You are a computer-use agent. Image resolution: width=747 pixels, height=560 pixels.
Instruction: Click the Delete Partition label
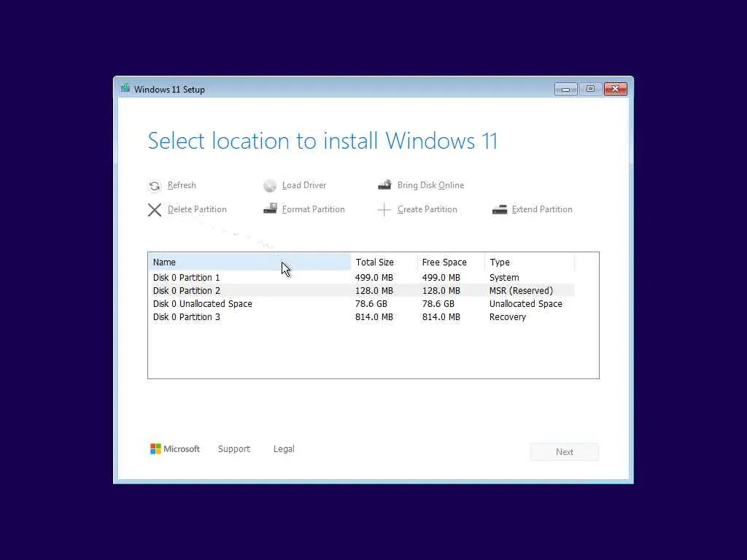point(197,209)
